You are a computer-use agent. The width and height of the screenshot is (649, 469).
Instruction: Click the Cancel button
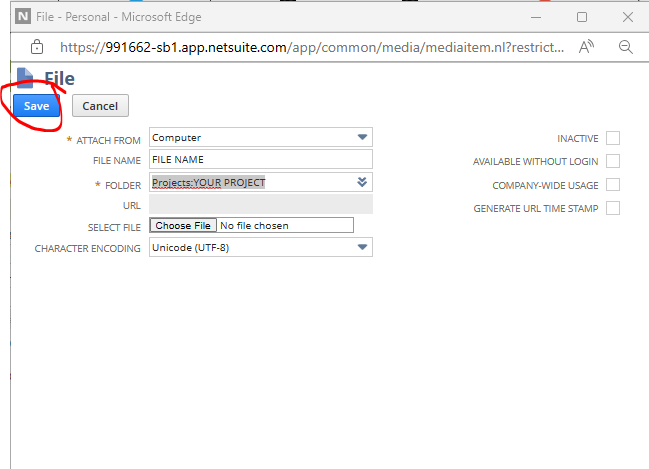click(100, 106)
